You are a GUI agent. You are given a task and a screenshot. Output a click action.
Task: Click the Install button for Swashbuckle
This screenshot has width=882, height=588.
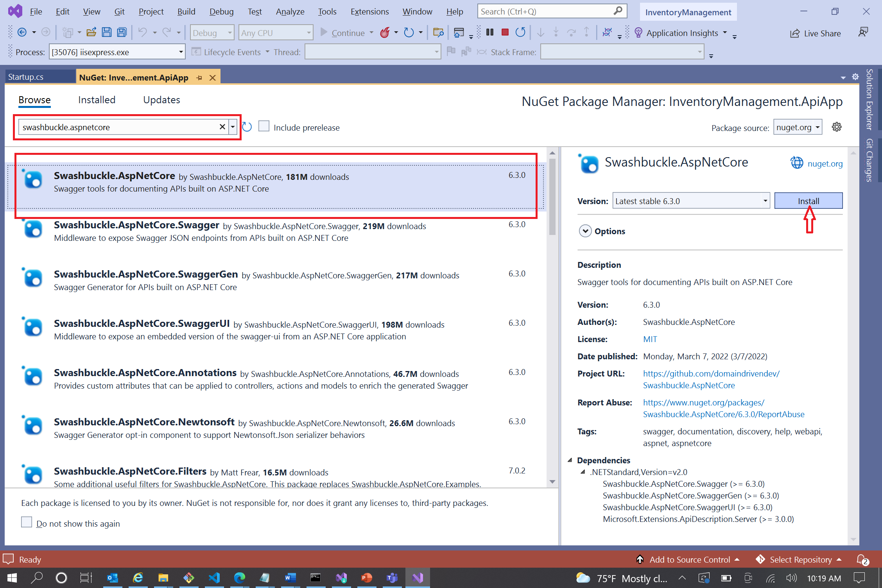click(x=808, y=201)
